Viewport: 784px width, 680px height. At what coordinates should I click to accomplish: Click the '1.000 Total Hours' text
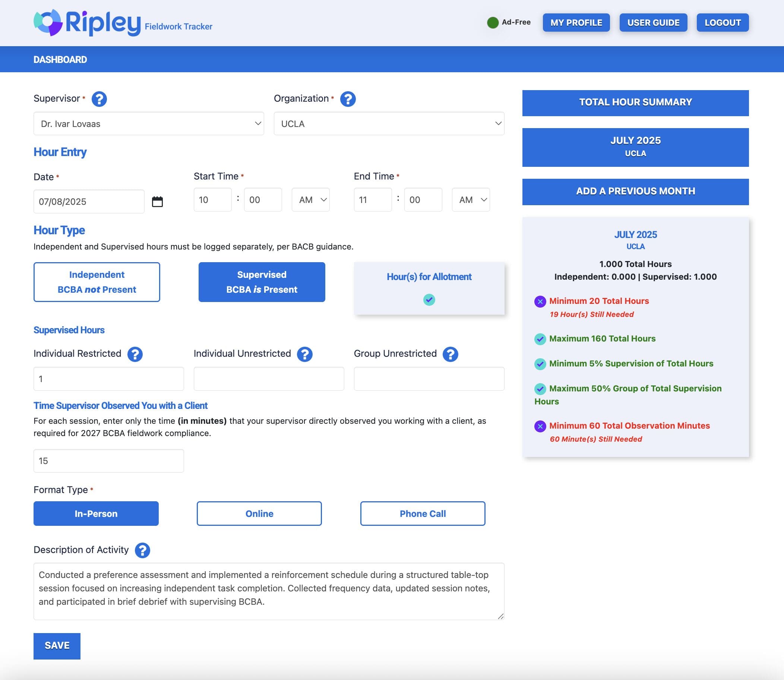636,264
